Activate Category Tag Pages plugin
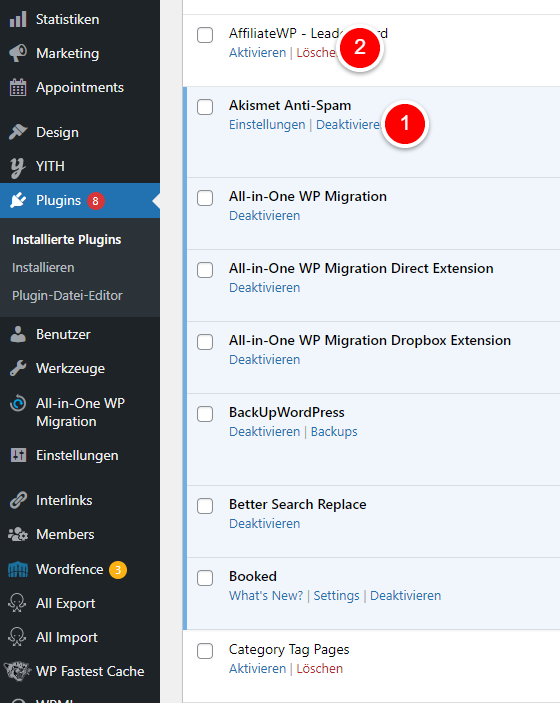 tap(257, 669)
